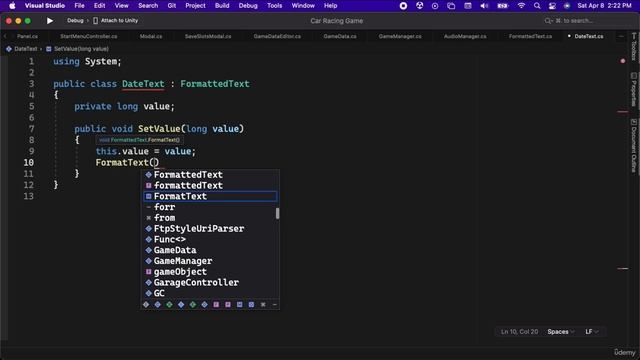Open DateText class breadcrumb dropdown
This screenshot has height=360, width=640.
coord(22,49)
